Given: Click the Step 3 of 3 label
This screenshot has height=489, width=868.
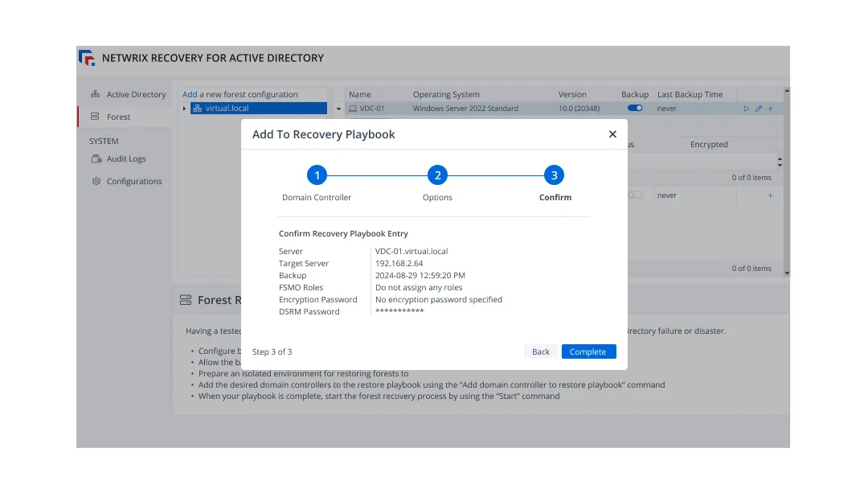Looking at the screenshot, I should 272,351.
